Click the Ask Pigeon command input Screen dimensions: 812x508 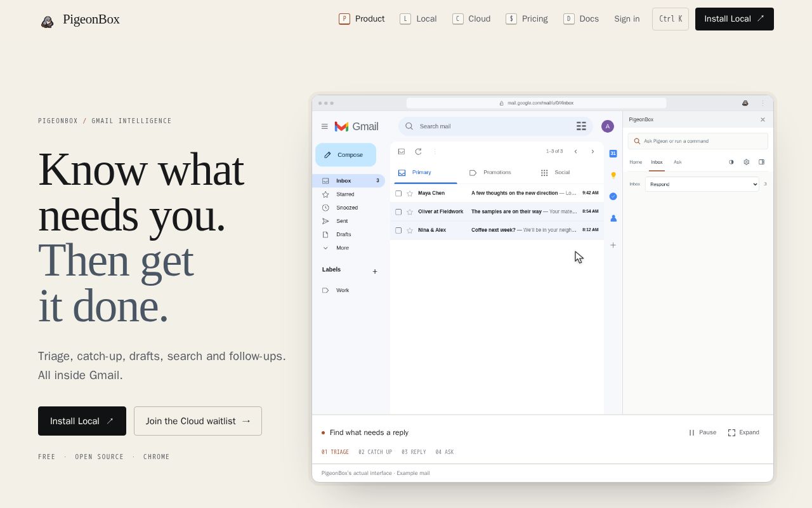coord(698,141)
